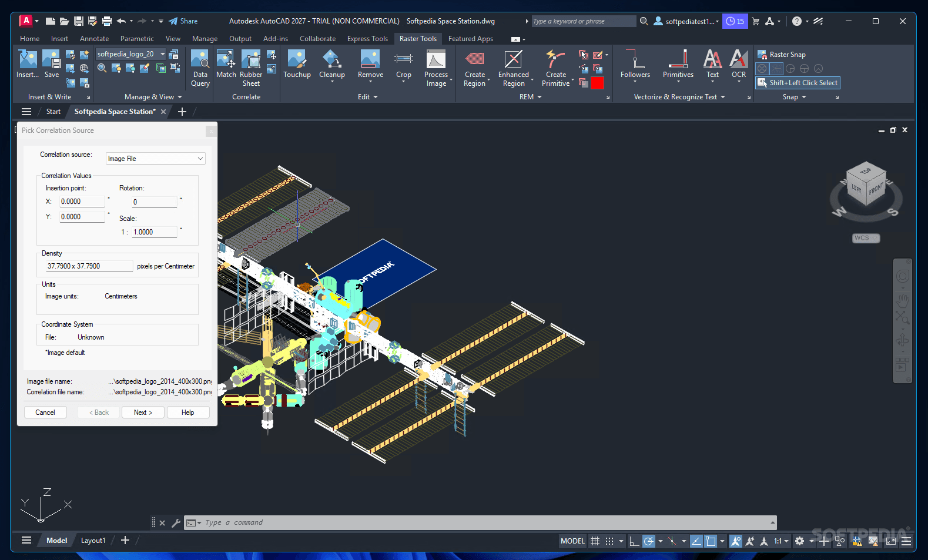This screenshot has width=928, height=560.
Task: Open the Correlation source dropdown
Action: click(156, 159)
